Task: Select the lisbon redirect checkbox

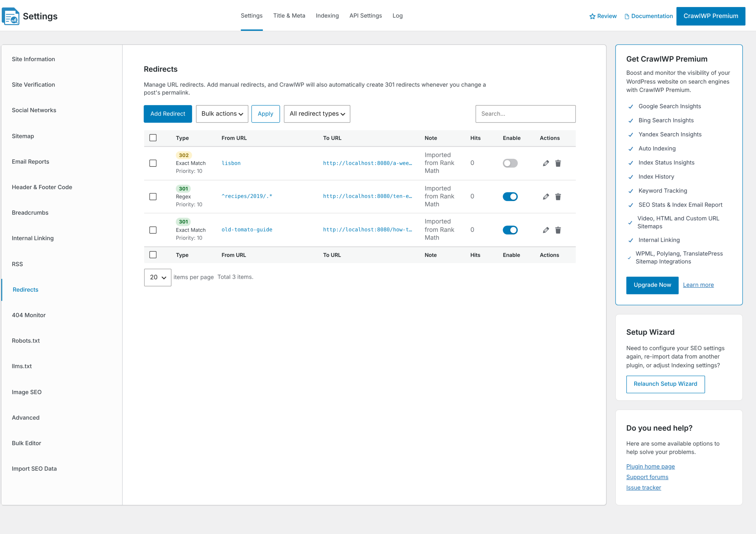Action: click(153, 163)
